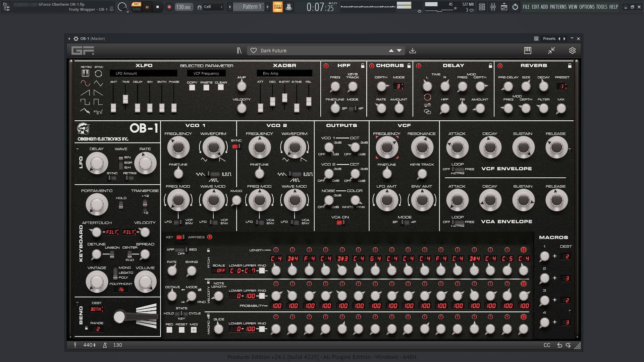This screenshot has height=362, width=644.
Task: Enable the Reverb power button
Action: (500, 66)
